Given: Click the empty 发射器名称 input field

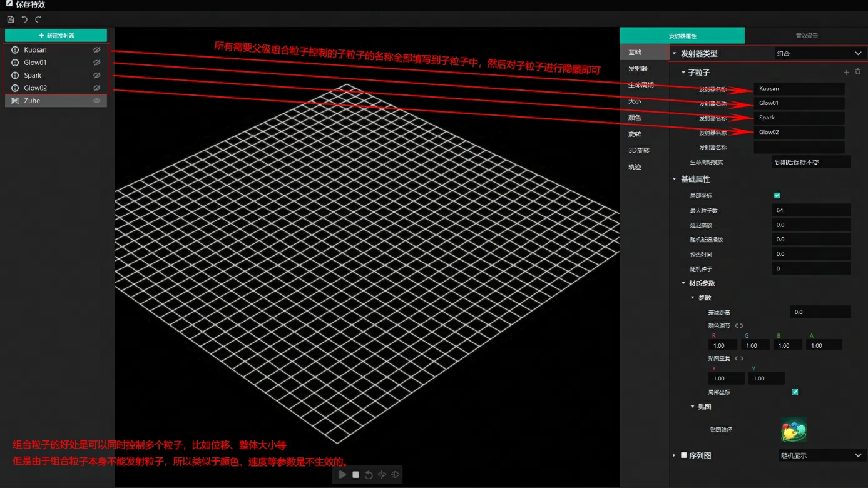Looking at the screenshot, I should [799, 148].
